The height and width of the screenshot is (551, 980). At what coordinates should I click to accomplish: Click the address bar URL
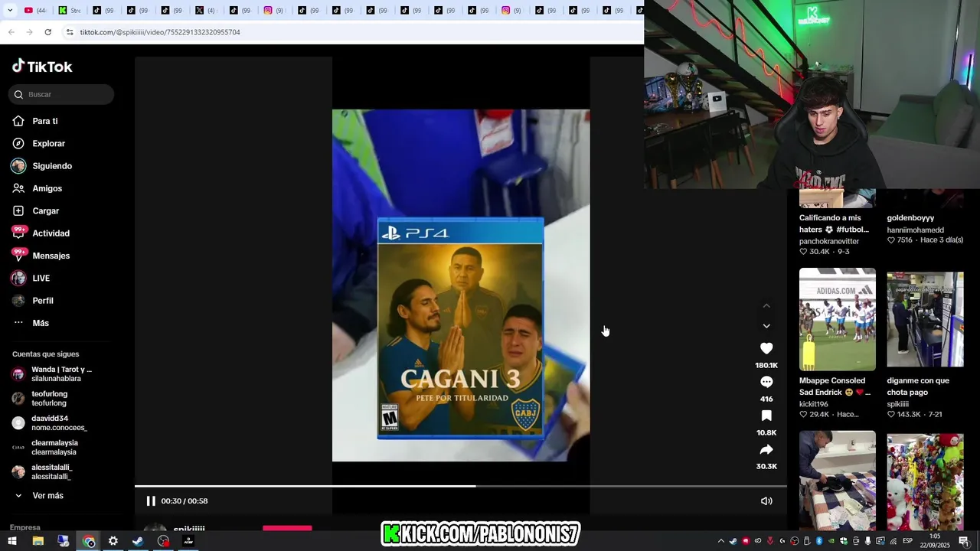pos(160,32)
